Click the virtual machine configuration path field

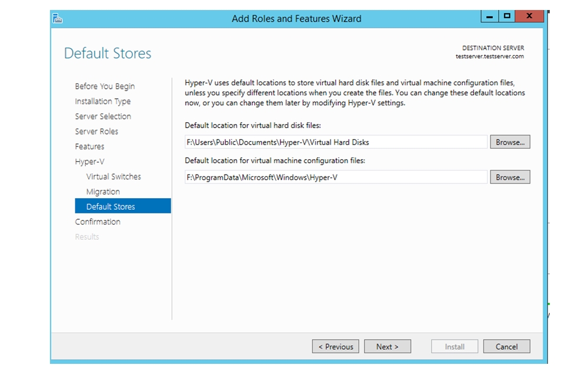pos(336,178)
